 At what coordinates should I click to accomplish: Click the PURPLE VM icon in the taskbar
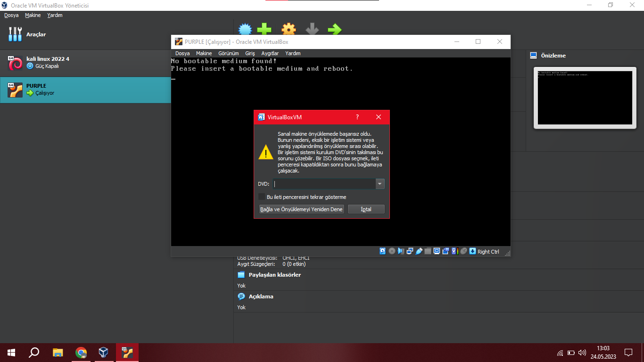[x=127, y=352]
